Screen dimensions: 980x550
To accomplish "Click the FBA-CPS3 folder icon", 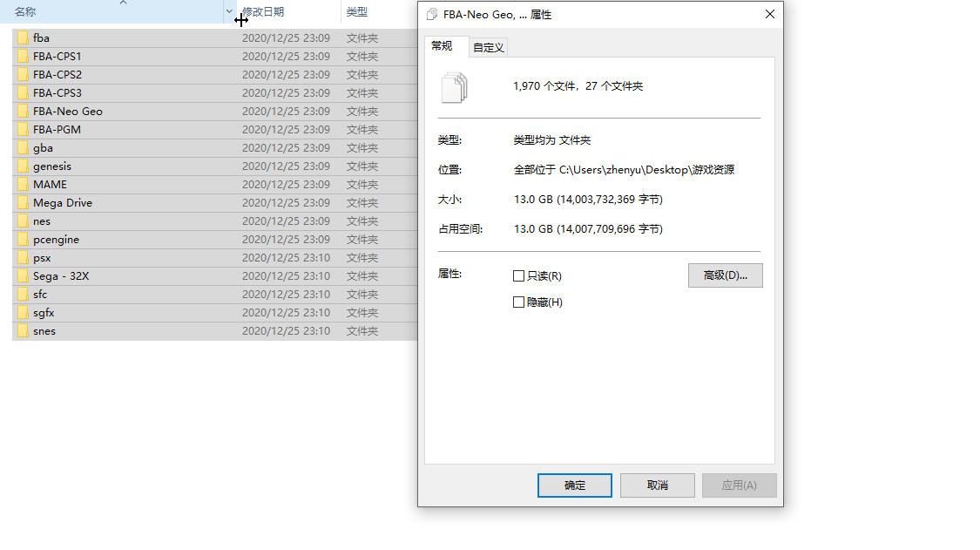I will (24, 92).
